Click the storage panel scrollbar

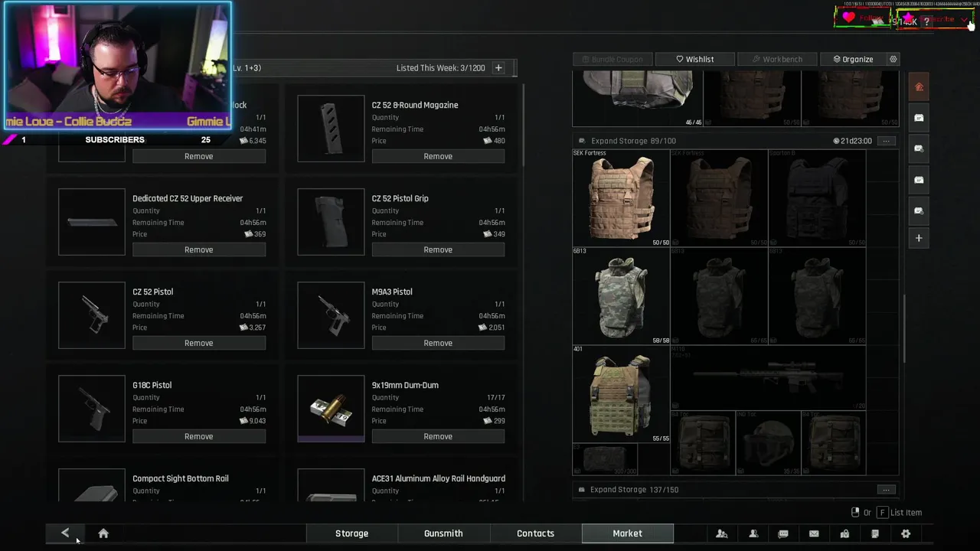coord(904,329)
